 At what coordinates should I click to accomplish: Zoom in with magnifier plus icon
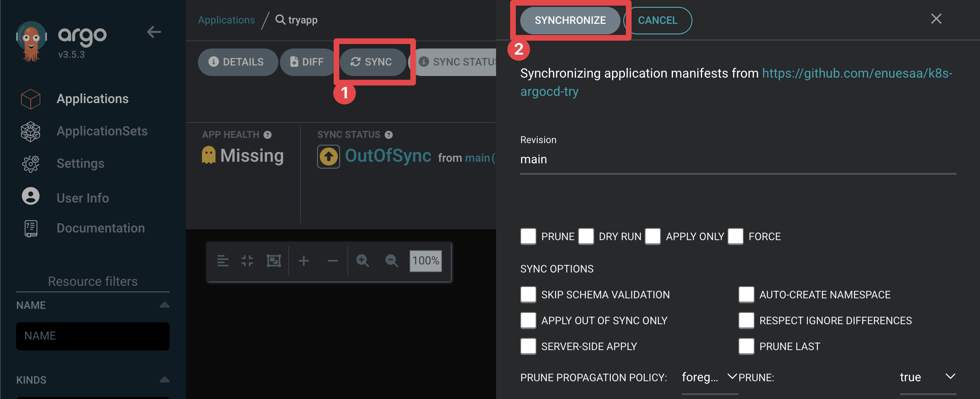363,261
